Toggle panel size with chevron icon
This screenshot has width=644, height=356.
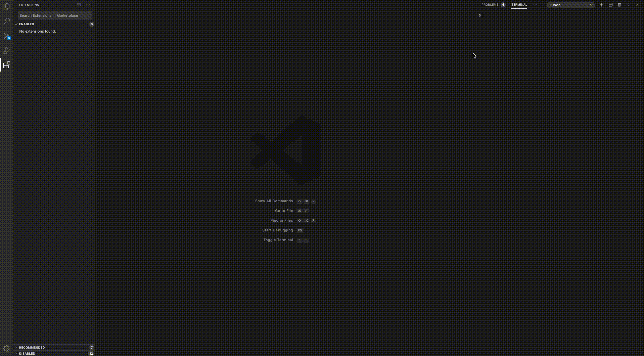tap(628, 5)
